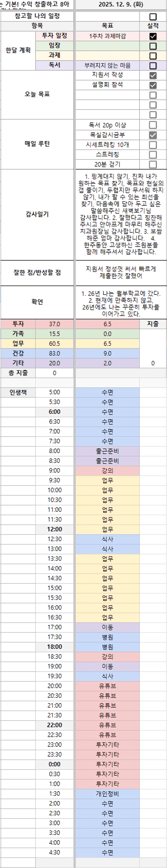Uncheck the 1주차 과제마감 checkbox
The height and width of the screenshot is (868, 167).
coord(153,36)
